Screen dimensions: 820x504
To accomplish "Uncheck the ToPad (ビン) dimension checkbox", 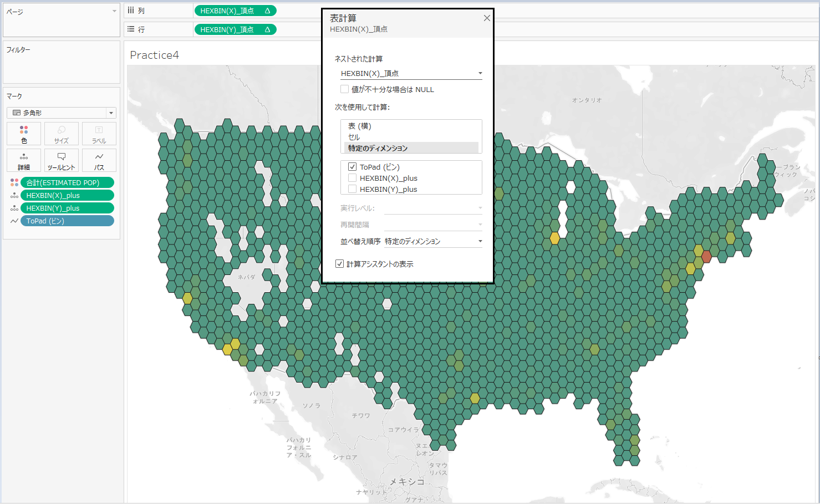I will coord(352,167).
